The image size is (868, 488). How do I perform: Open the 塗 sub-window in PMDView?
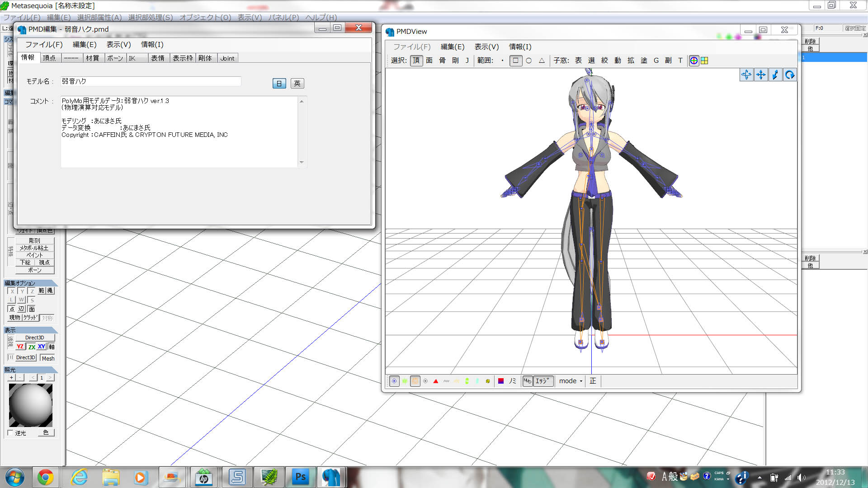644,61
